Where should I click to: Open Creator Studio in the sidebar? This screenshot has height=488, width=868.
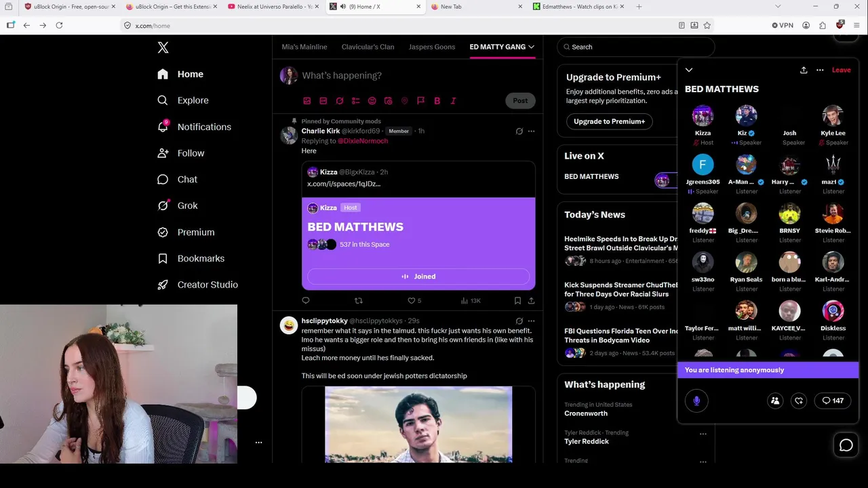pos(197,285)
